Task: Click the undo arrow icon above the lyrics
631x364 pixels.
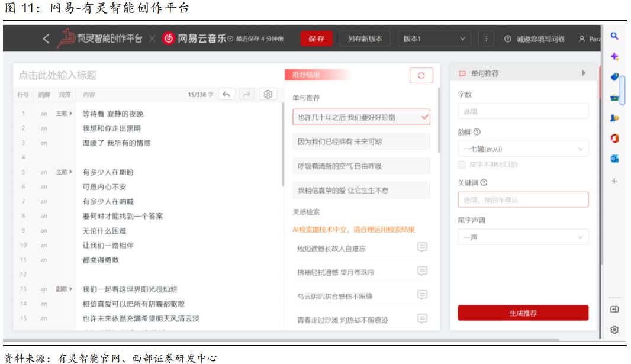Action: click(x=227, y=95)
